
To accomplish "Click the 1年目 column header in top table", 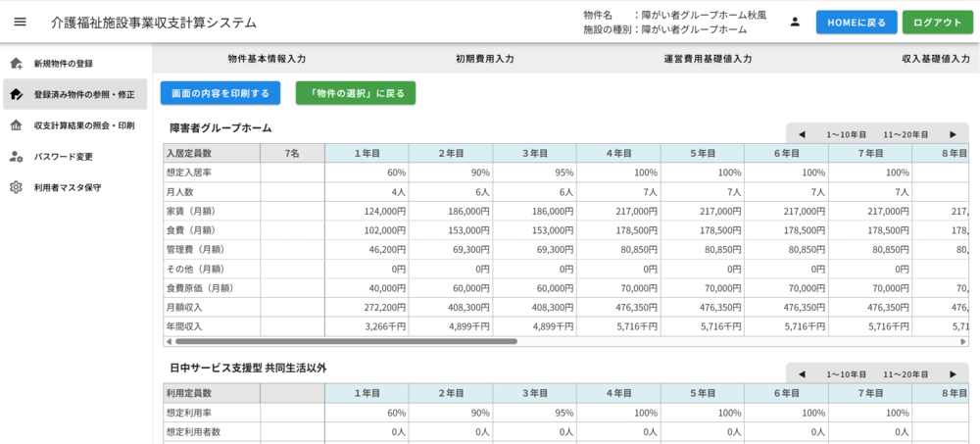I will pos(367,153).
